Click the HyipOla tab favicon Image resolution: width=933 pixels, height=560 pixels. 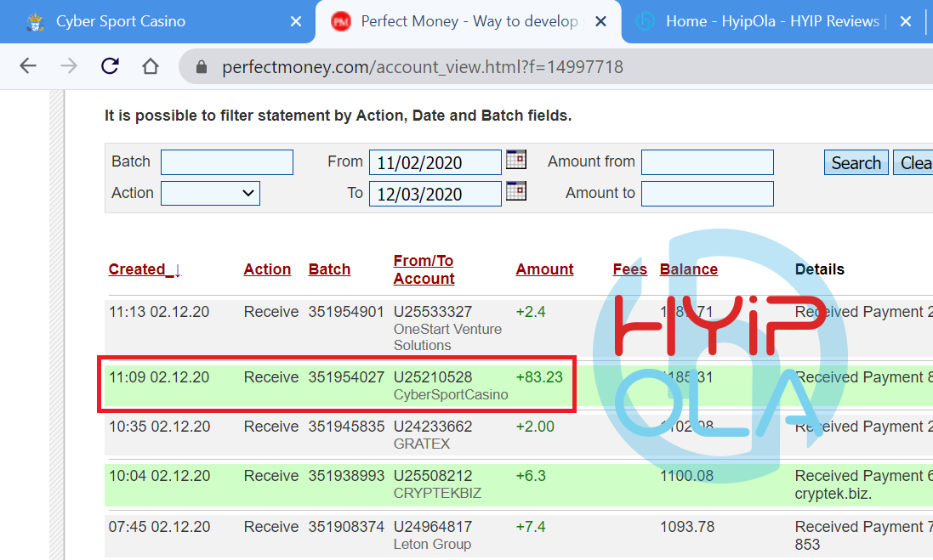coord(645,21)
